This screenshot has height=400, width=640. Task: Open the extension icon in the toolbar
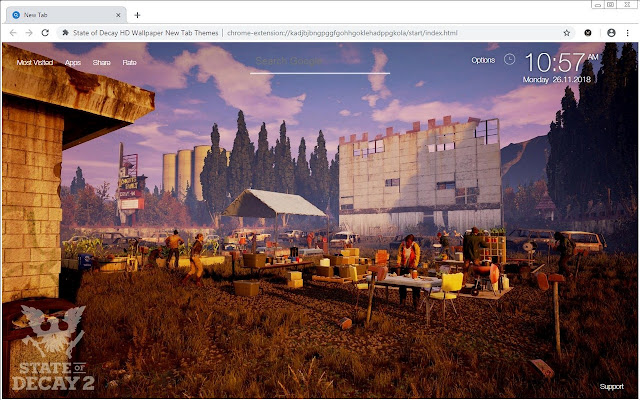click(x=588, y=33)
